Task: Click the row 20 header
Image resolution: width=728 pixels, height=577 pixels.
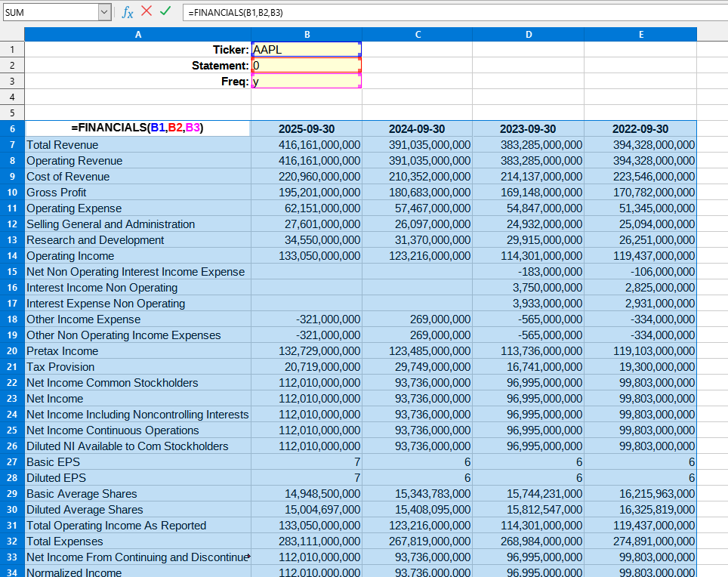Action: coord(11,350)
